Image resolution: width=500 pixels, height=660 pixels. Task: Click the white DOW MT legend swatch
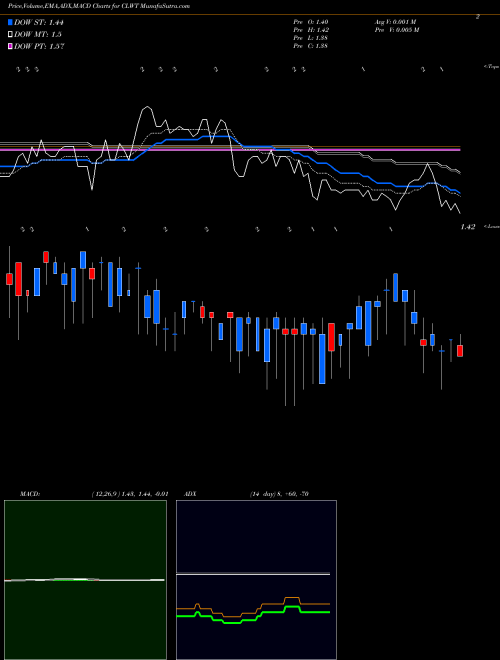tap(10, 34)
